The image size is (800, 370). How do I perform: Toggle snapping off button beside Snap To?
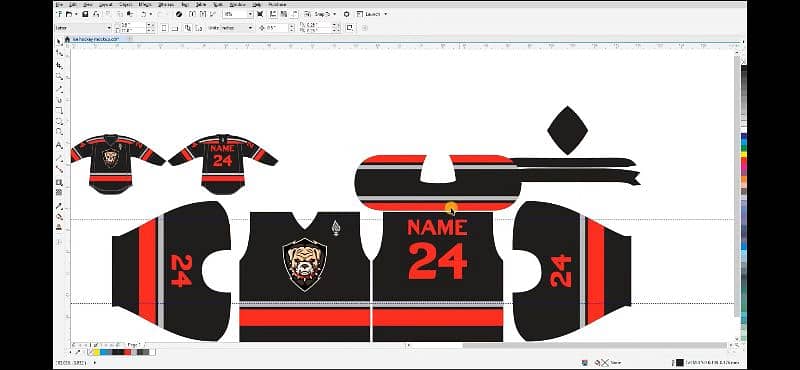point(307,14)
